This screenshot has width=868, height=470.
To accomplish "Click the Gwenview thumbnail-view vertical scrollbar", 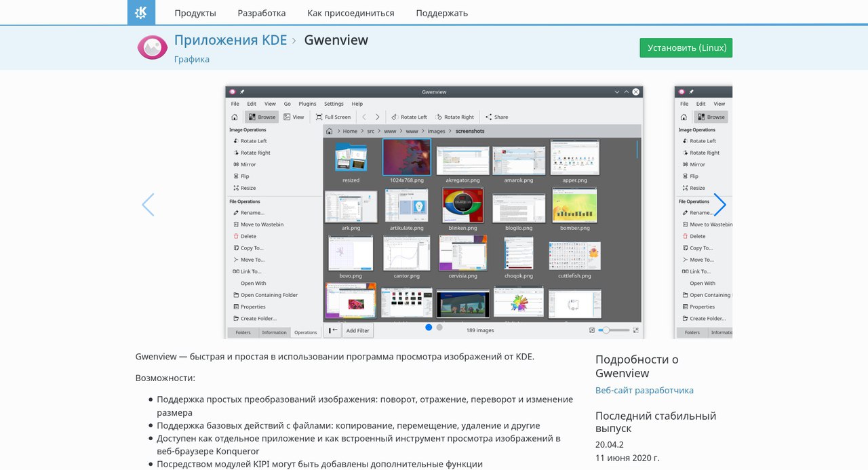I will [637, 148].
